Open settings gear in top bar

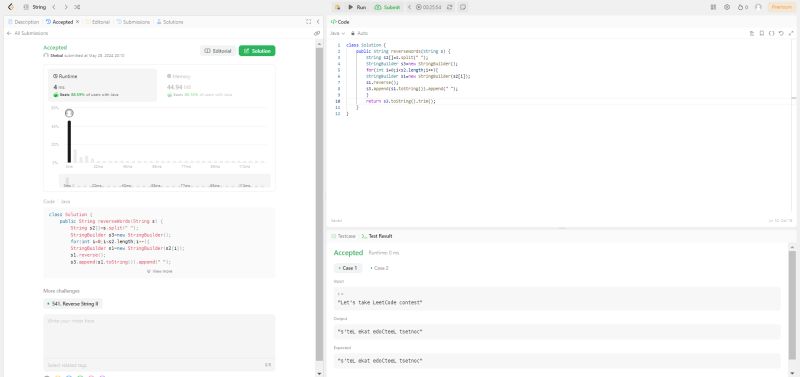tap(727, 7)
